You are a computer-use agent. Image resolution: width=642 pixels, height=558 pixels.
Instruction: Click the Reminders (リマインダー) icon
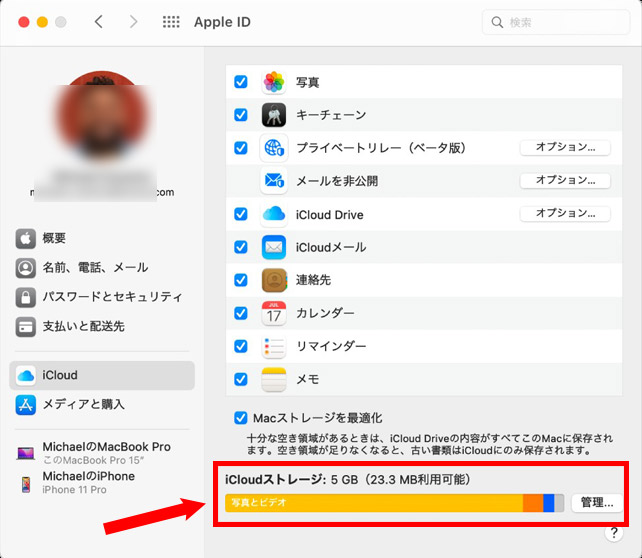[274, 346]
